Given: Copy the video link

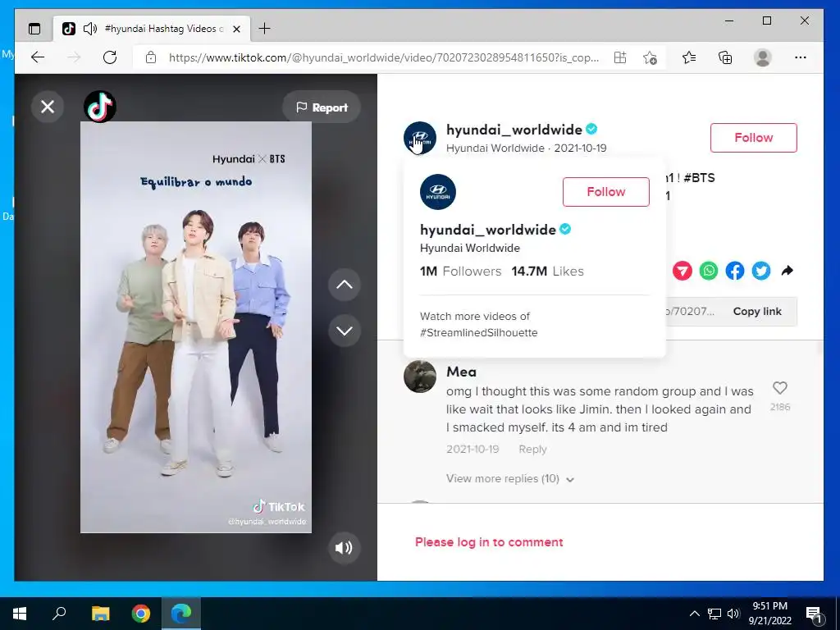Looking at the screenshot, I should 757,311.
